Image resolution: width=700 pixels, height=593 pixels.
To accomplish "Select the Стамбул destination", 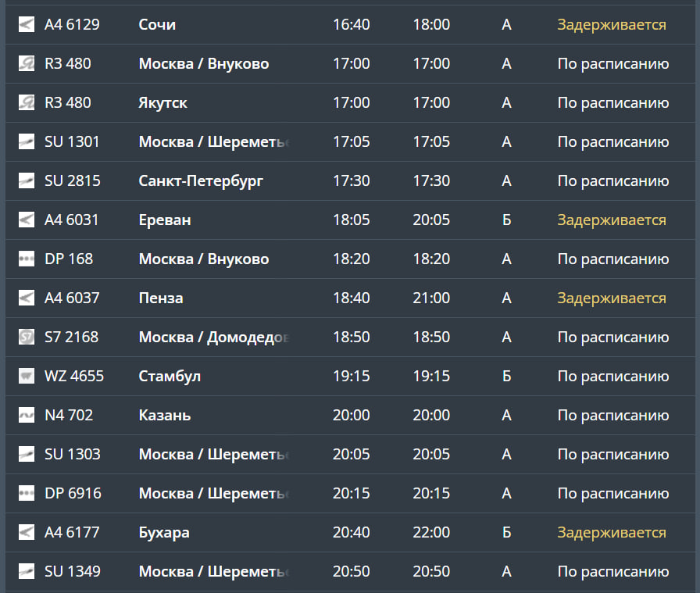I will (x=170, y=377).
